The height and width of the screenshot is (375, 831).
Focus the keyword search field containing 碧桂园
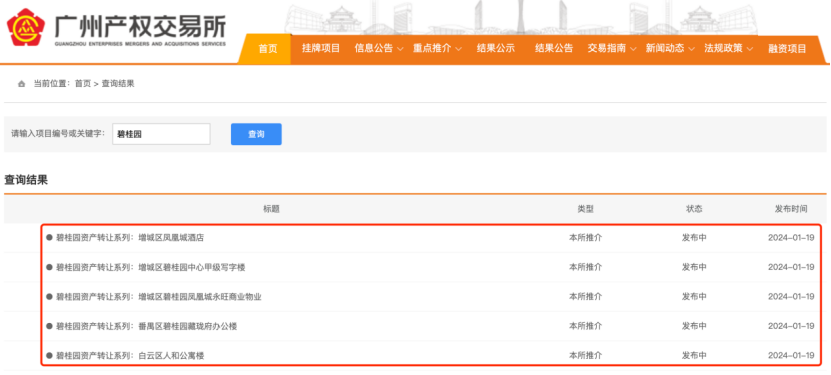tap(161, 134)
